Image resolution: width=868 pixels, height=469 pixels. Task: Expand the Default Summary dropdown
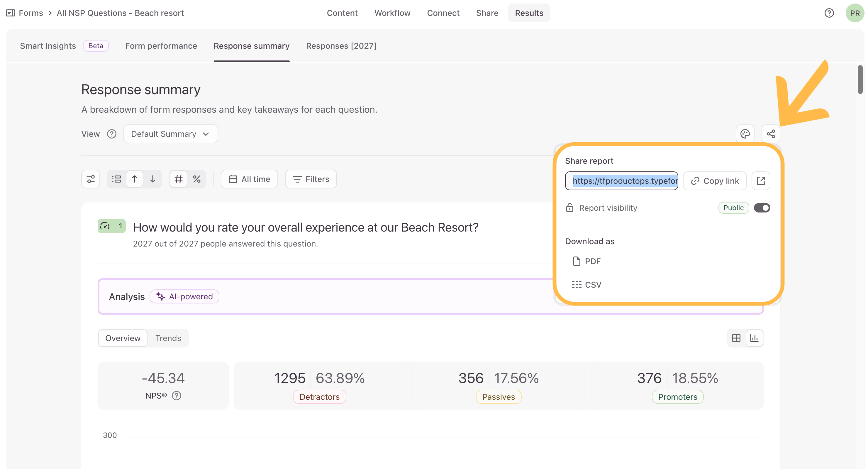tap(170, 134)
